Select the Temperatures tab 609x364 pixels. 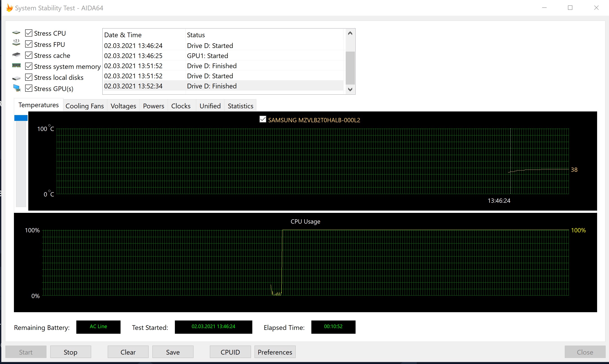[x=39, y=105]
